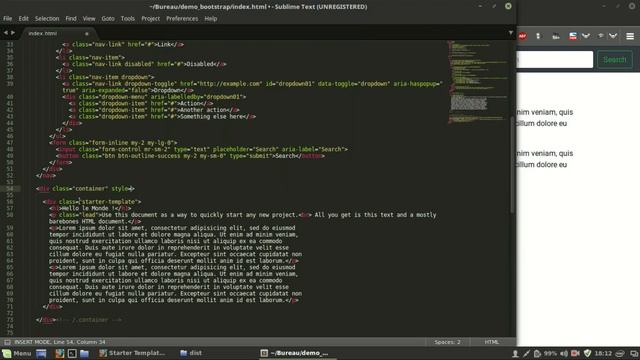Open the Tools menu
The height and width of the screenshot is (360, 640).
pos(128,19)
